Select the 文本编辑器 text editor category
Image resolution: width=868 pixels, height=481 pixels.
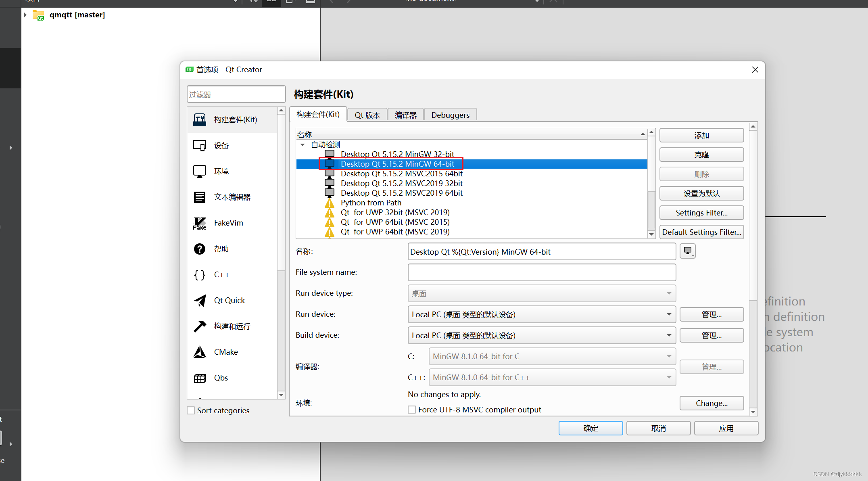pos(232,197)
